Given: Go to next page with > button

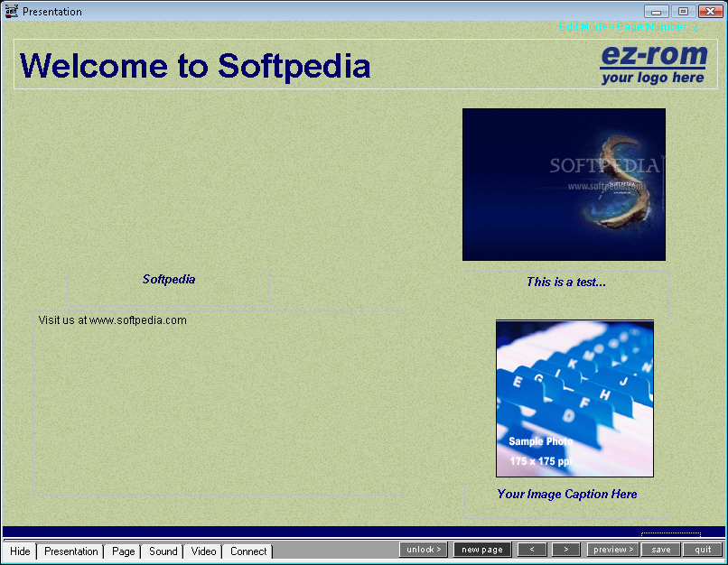Looking at the screenshot, I should (x=566, y=550).
